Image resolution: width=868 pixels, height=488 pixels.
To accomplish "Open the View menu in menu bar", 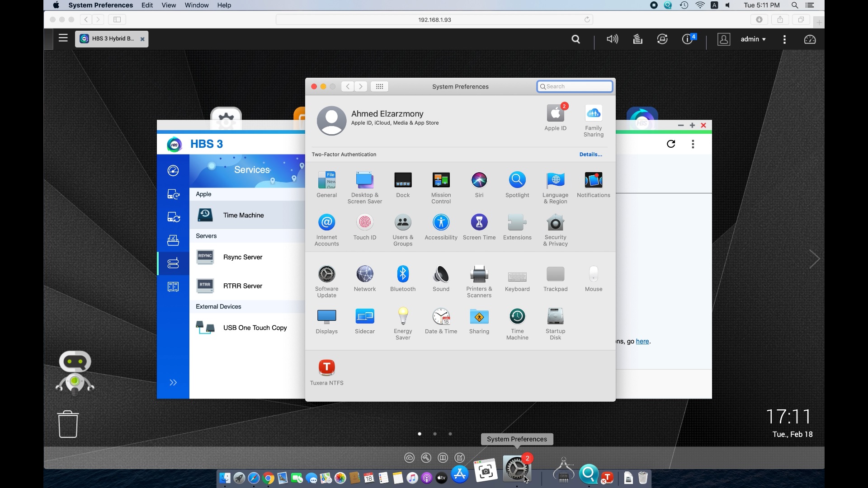I will 169,5.
